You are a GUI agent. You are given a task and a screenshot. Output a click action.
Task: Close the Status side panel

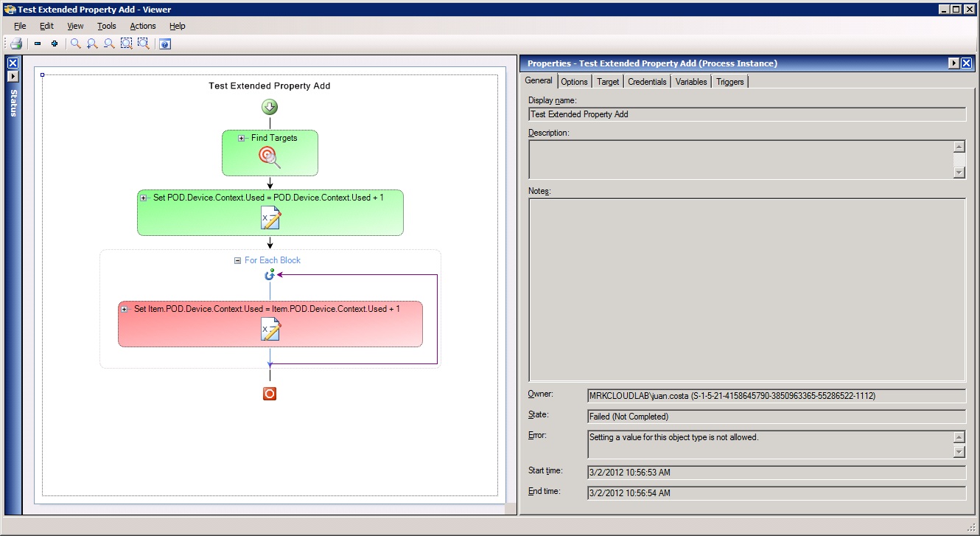point(13,63)
